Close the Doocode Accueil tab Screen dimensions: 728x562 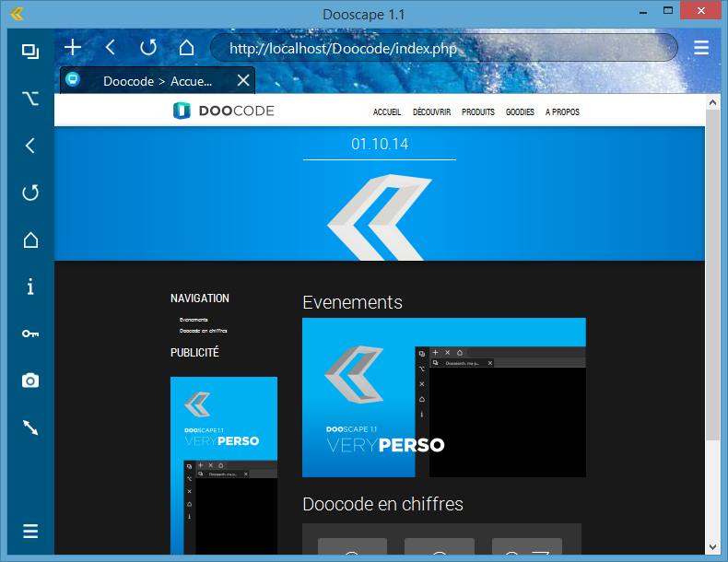click(243, 81)
